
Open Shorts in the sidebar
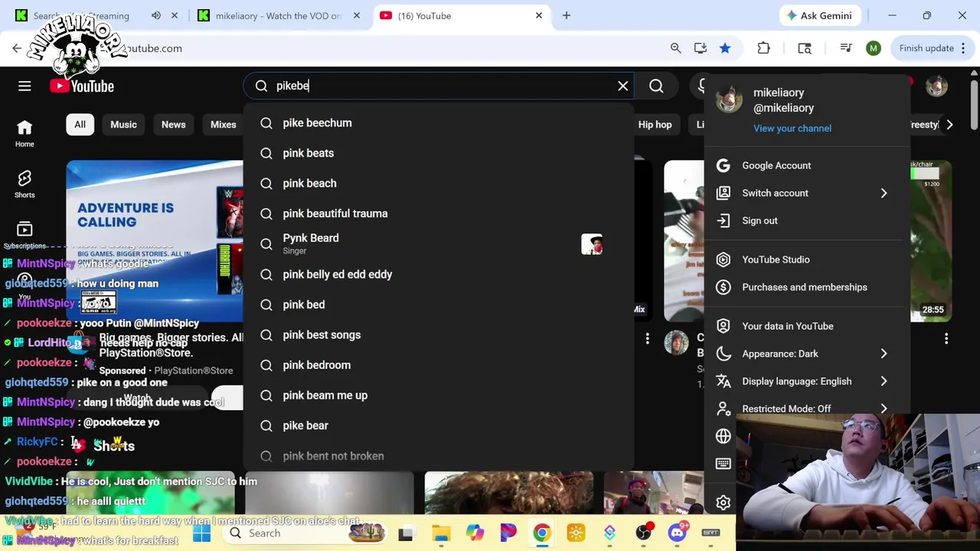coord(24,184)
